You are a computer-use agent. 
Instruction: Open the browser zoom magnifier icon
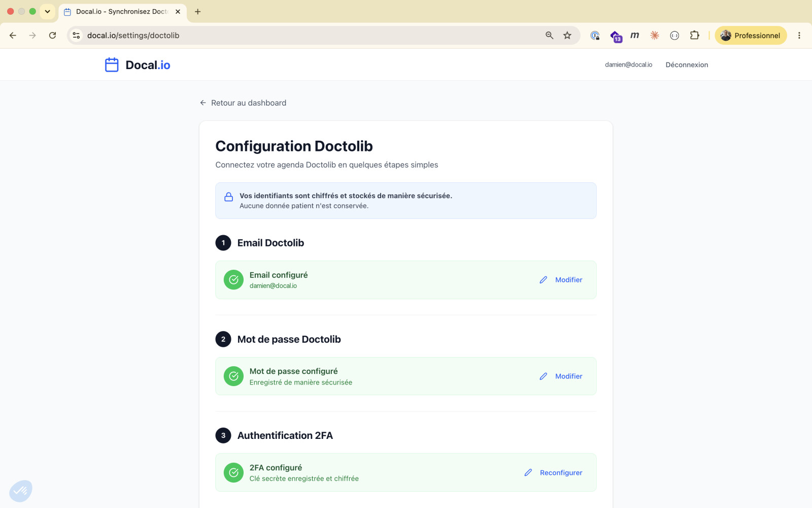pos(549,36)
